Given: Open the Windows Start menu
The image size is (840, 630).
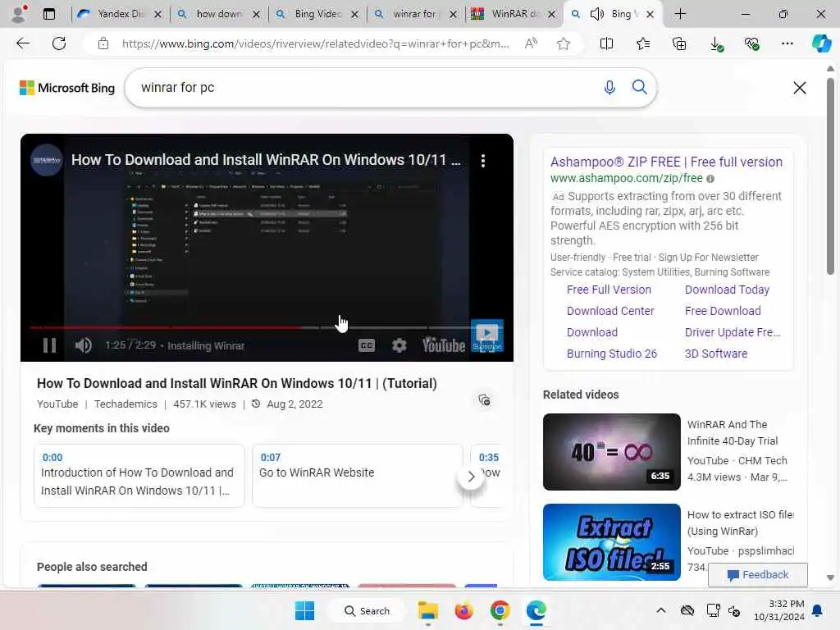Looking at the screenshot, I should click(305, 610).
